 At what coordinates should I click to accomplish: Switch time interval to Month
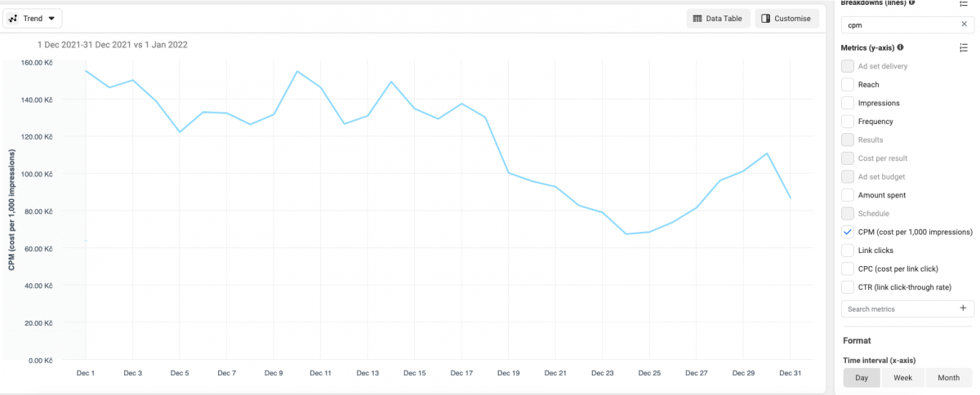948,378
